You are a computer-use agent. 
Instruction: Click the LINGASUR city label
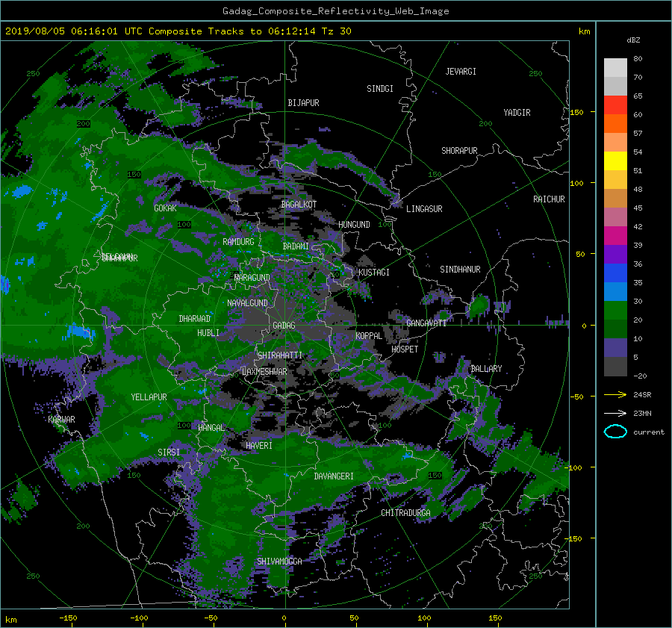click(424, 209)
